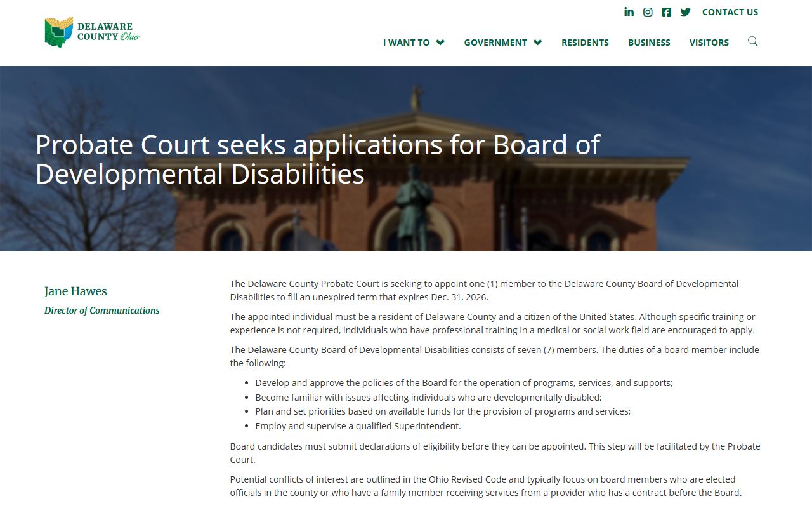Expand the GOVERNMENT chevron
Screen dimensions: 812x508
coord(537,43)
